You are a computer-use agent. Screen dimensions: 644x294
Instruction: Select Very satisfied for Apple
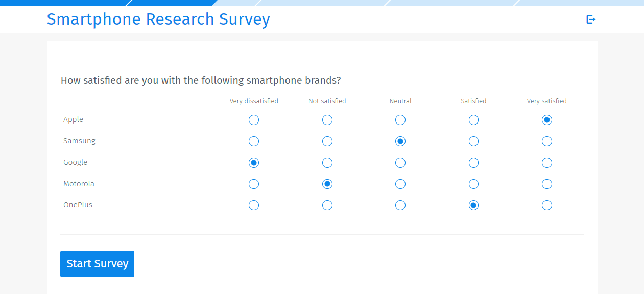[546, 120]
